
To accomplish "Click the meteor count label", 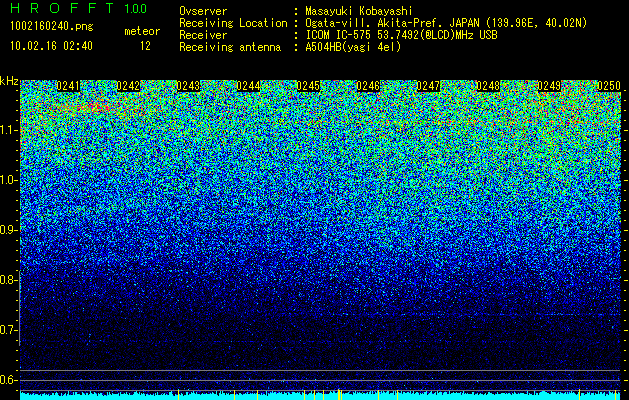I will 142,31.
